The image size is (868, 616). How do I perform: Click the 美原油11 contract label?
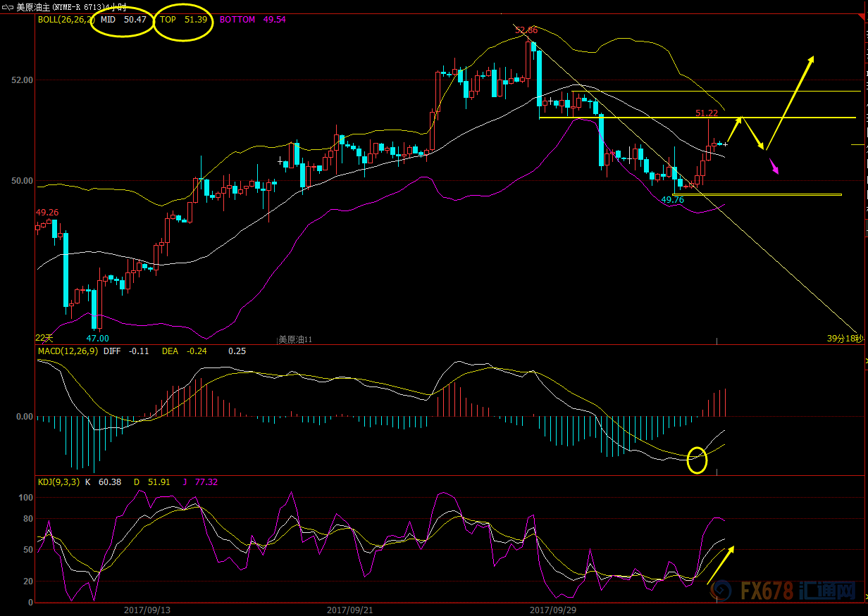tap(294, 339)
